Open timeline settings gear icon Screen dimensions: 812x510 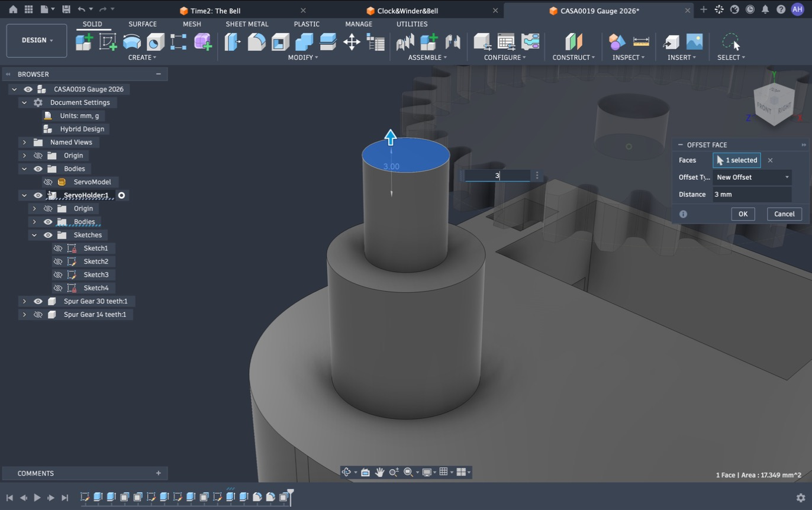pyautogui.click(x=801, y=498)
